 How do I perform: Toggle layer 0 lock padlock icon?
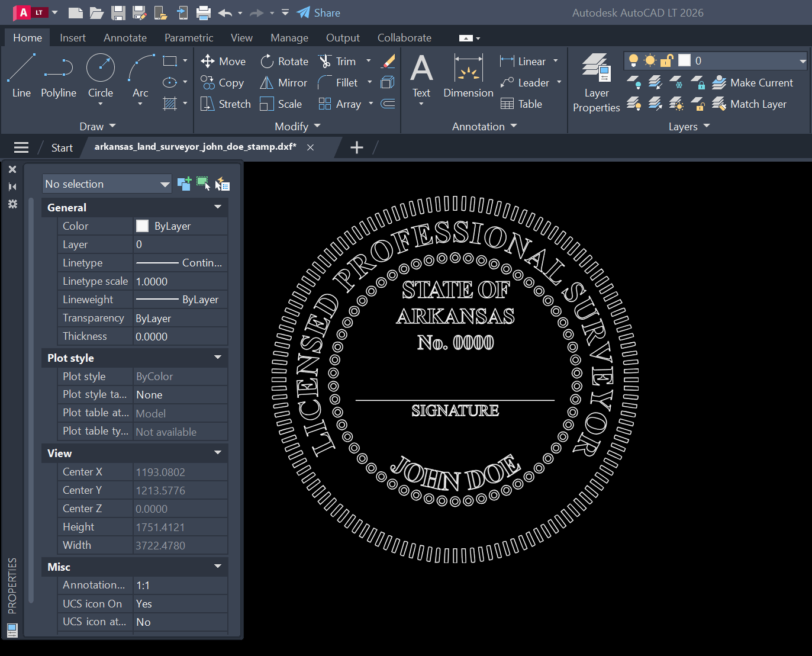pos(667,60)
